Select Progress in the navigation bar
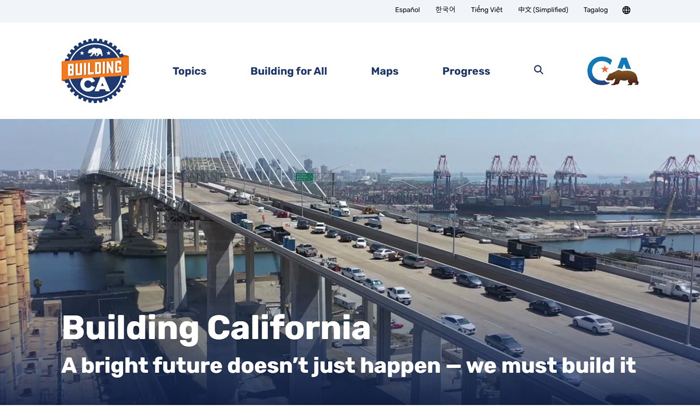This screenshot has width=700, height=406. 466,71
